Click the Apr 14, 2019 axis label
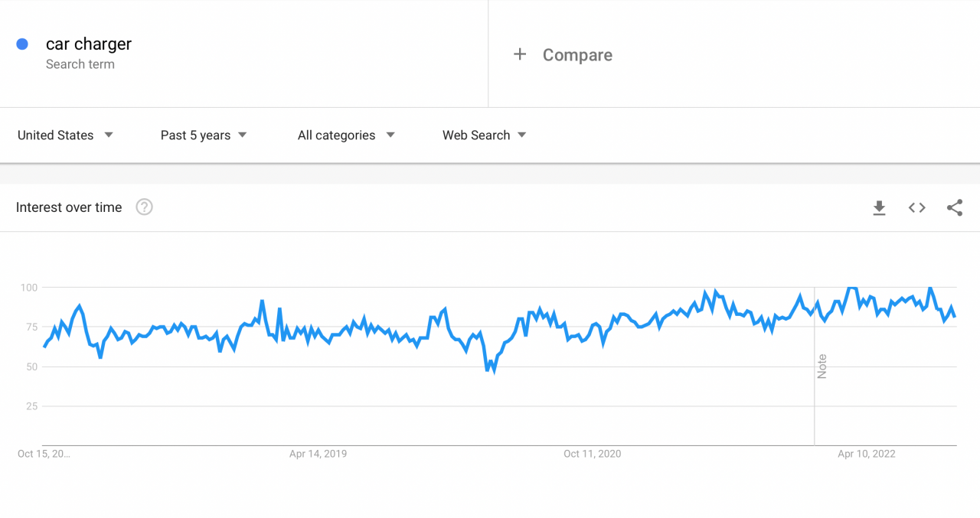The height and width of the screenshot is (518, 980). coord(318,453)
